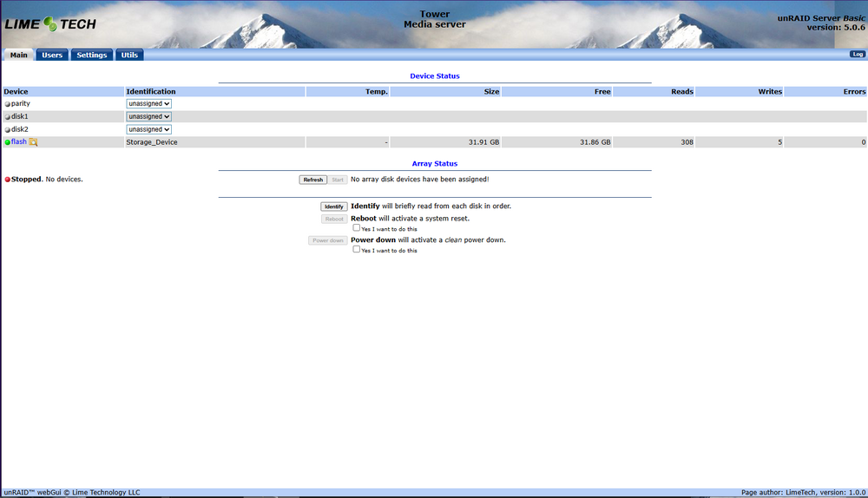
Task: Open the disk2 identification dropdown
Action: tap(149, 129)
